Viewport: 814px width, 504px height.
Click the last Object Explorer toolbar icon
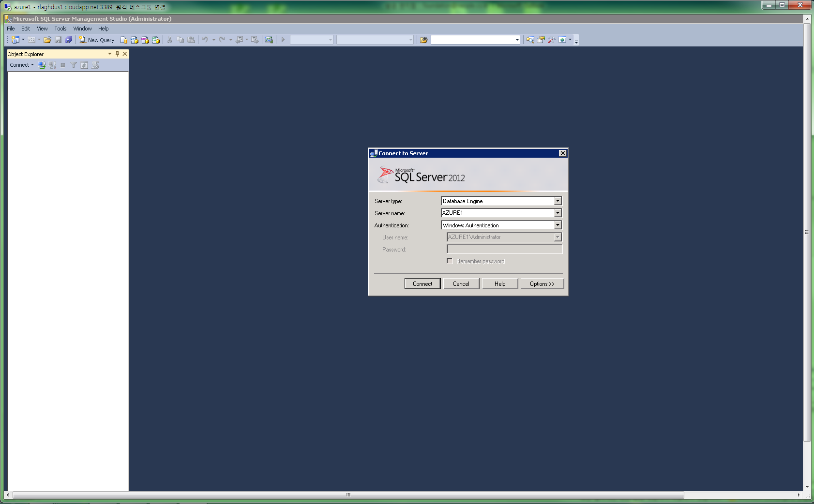click(x=95, y=65)
